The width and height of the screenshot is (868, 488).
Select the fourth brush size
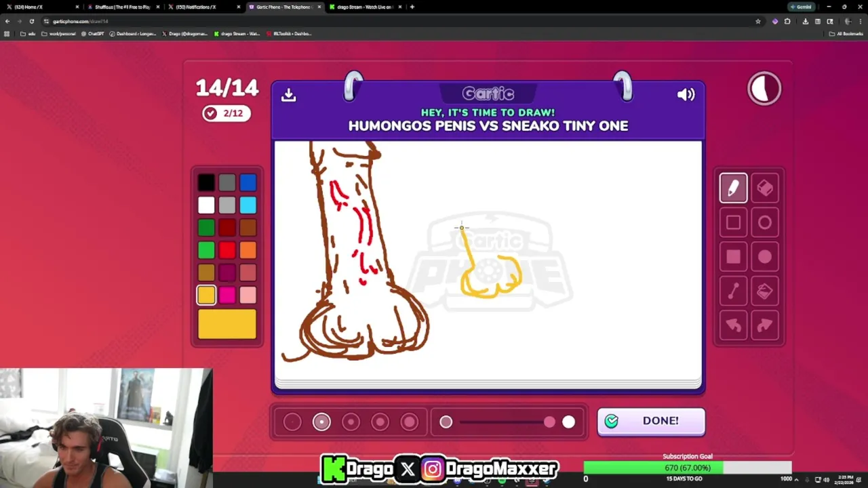(380, 422)
